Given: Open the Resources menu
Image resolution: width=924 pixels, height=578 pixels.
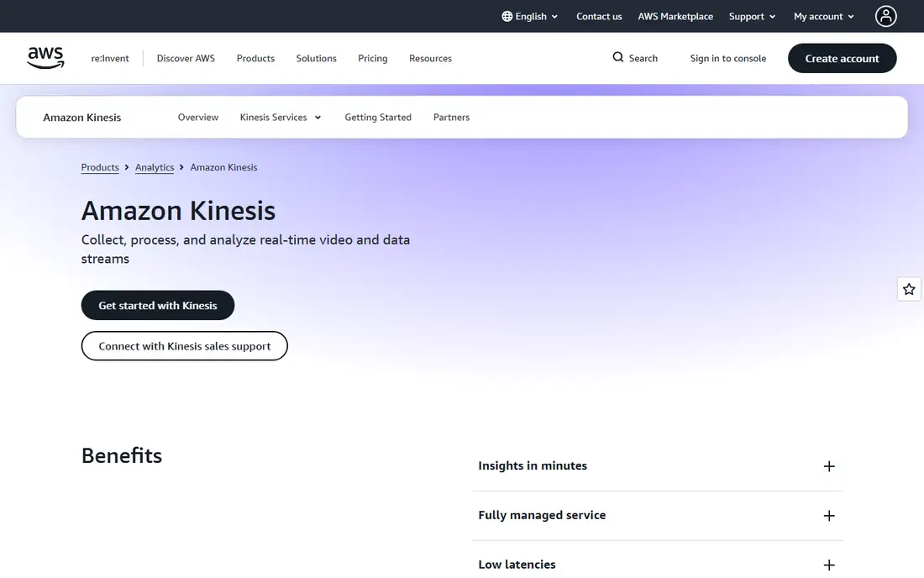Looking at the screenshot, I should pyautogui.click(x=430, y=58).
